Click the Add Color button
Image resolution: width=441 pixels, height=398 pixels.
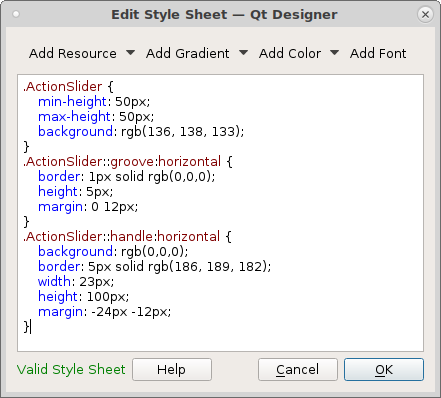pos(290,53)
